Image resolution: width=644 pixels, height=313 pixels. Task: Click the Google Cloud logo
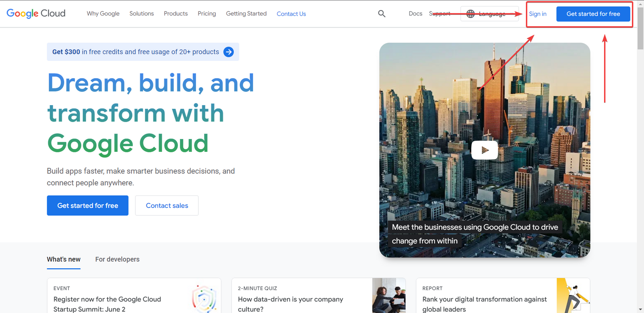[36, 13]
